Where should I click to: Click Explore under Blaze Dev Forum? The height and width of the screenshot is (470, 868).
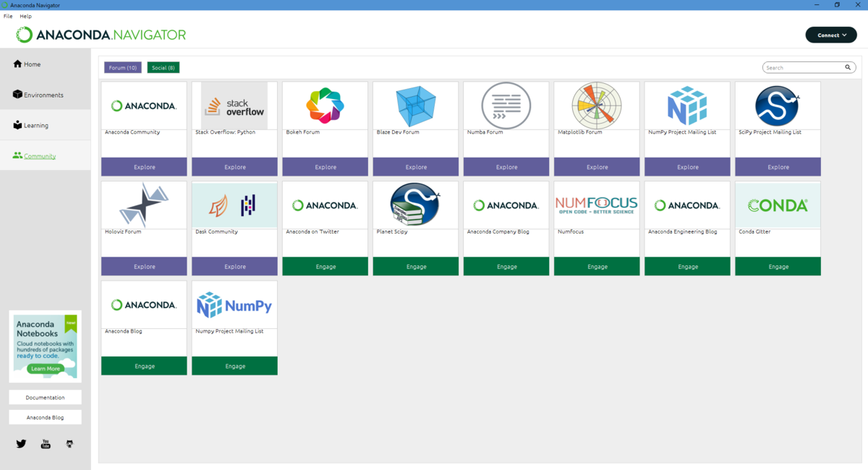[416, 167]
